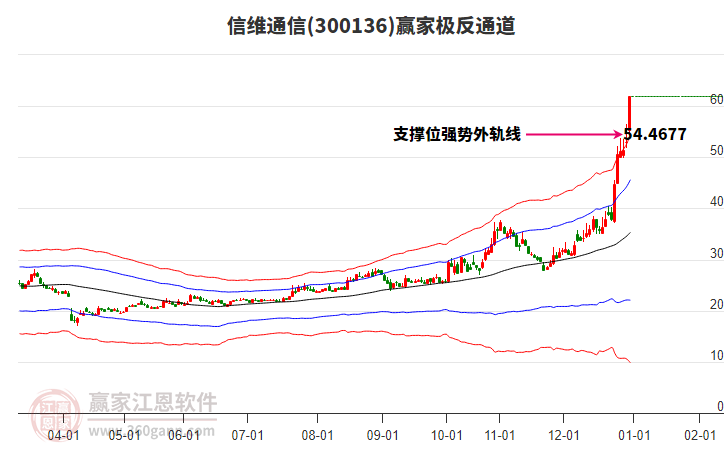
Task: Click the x-axis date 08-01
Action: point(317,435)
